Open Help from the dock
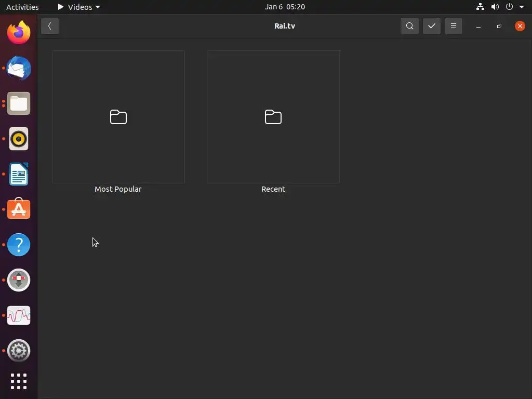 click(19, 245)
